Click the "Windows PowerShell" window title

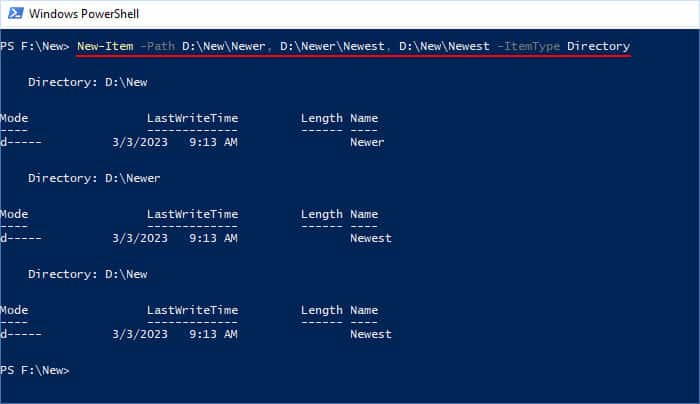[84, 14]
